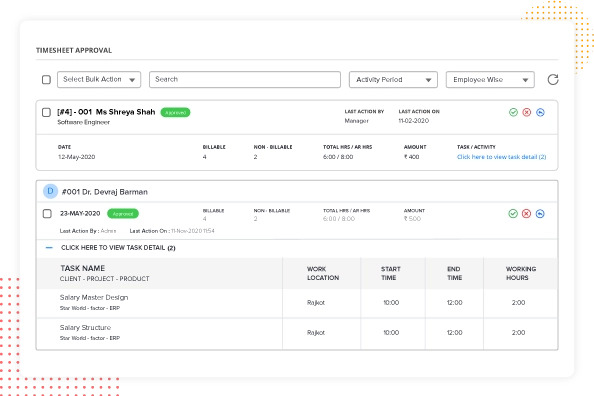Click the refresh icon beside Employee Wise

pos(553,80)
